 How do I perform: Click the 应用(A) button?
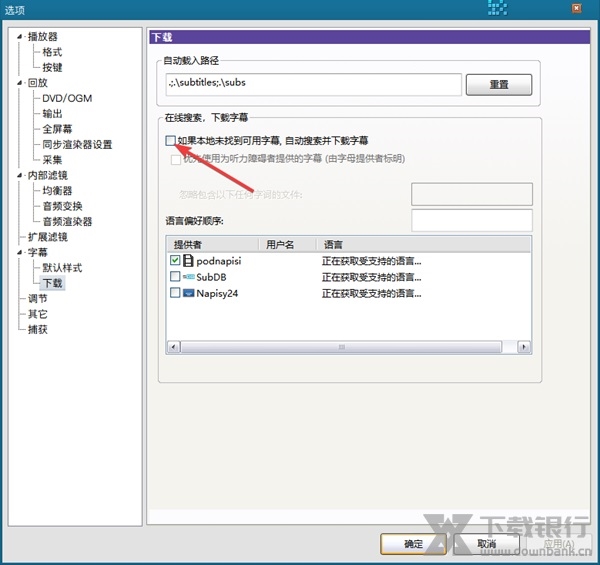coord(559,544)
